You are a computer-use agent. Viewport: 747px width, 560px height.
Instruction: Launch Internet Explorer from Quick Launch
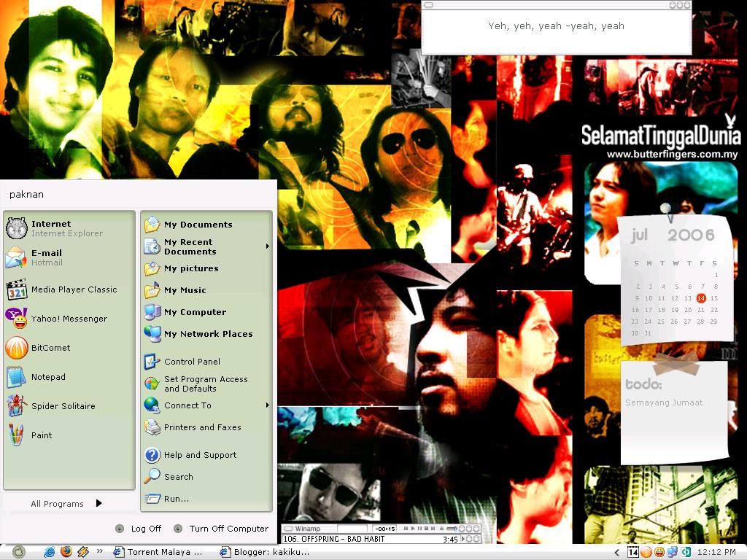pos(49,552)
